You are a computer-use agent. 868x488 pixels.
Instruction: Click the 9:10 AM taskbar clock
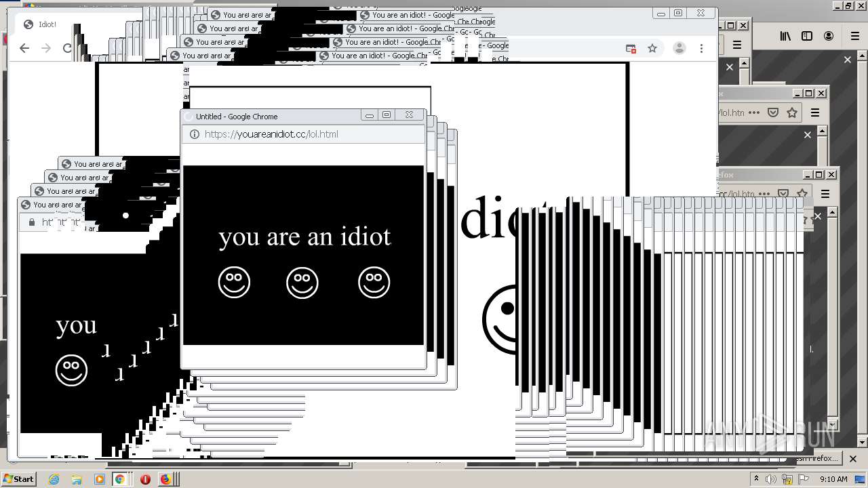(x=833, y=479)
